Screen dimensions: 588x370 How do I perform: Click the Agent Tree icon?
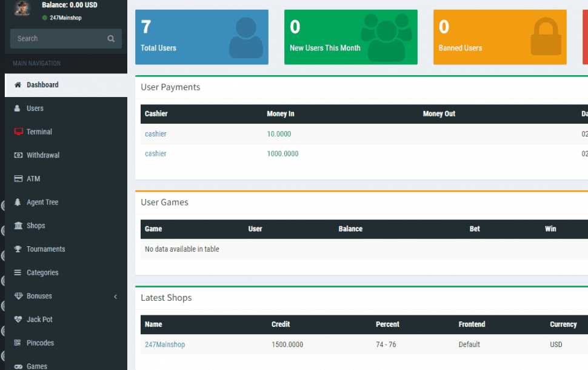point(18,202)
